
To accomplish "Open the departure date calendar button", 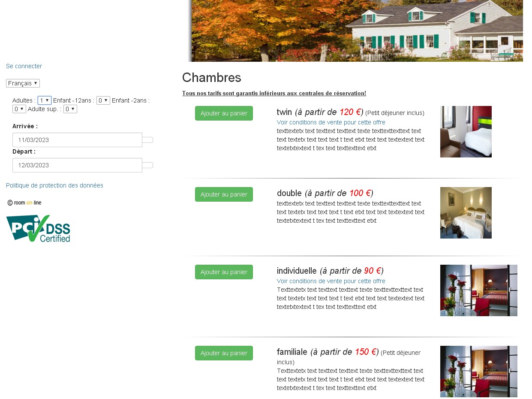I will point(147,165).
